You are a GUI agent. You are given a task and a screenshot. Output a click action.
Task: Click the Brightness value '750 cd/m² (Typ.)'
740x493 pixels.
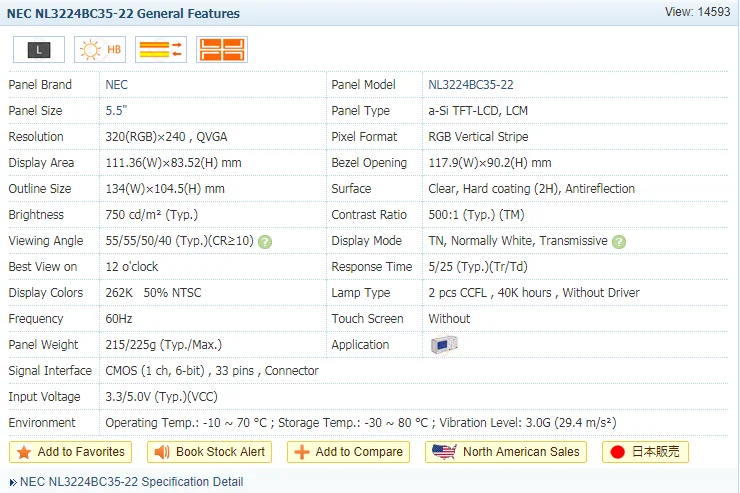[151, 215]
